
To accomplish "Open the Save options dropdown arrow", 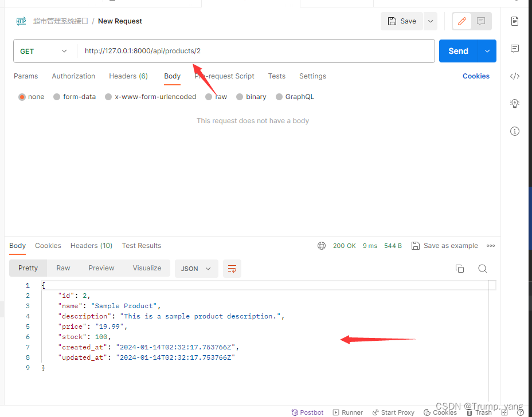I will click(430, 21).
